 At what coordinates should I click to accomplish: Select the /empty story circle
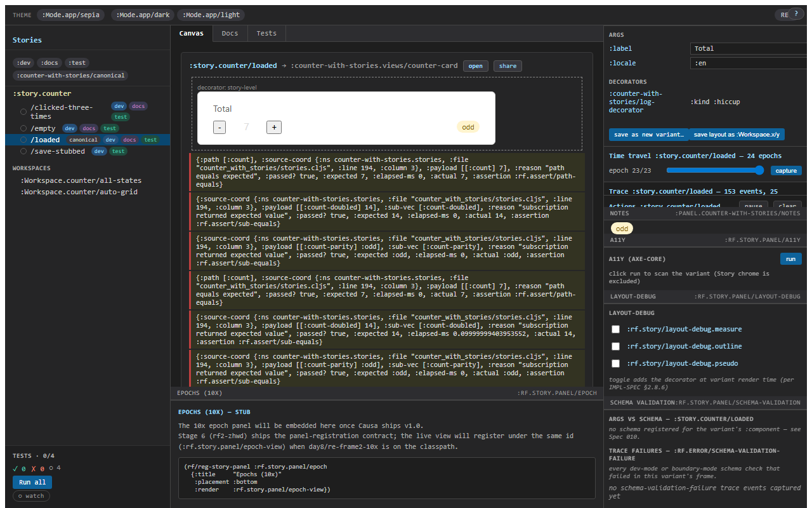point(23,128)
